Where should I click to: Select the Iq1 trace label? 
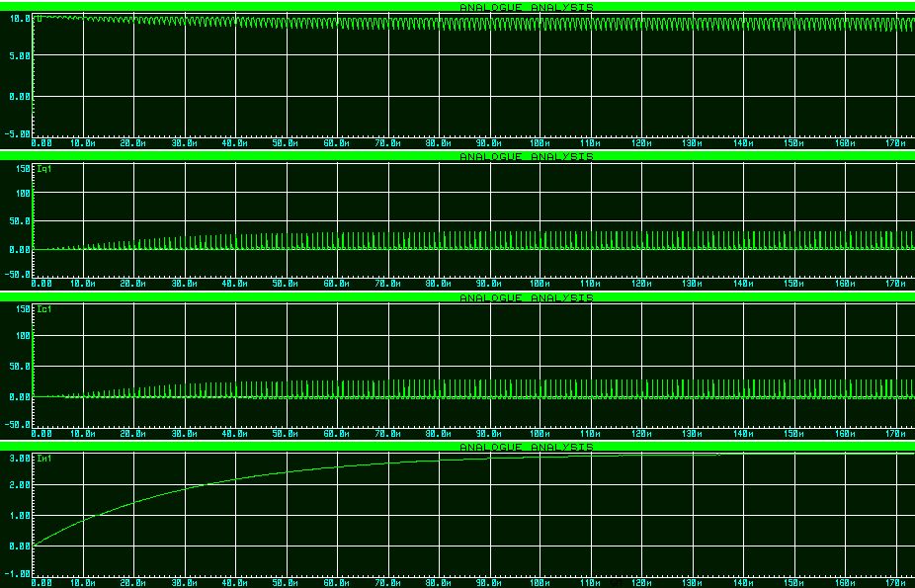click(x=43, y=169)
